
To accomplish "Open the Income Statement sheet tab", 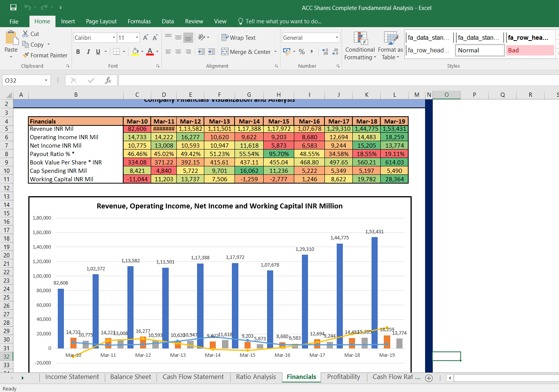I will pos(72,377).
